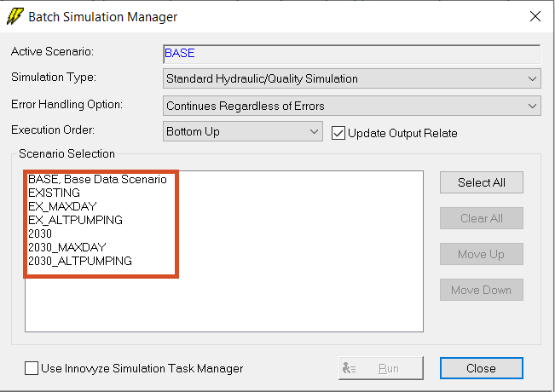Click the Active Scenario BASE field
Viewport: 555px width, 392px height.
pyautogui.click(x=352, y=54)
